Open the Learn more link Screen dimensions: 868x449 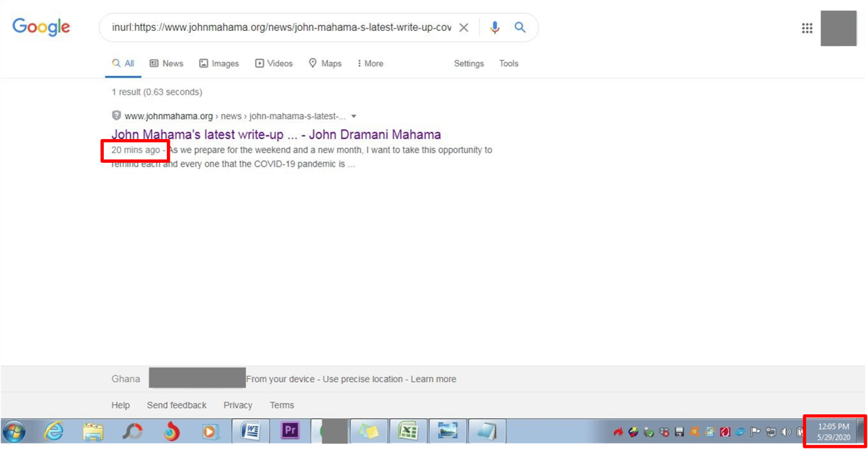pyautogui.click(x=433, y=379)
